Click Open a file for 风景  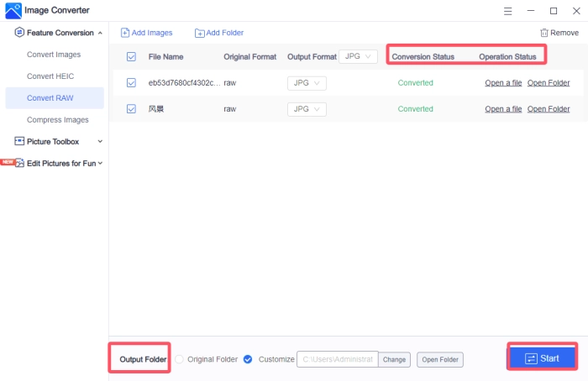[x=503, y=109]
